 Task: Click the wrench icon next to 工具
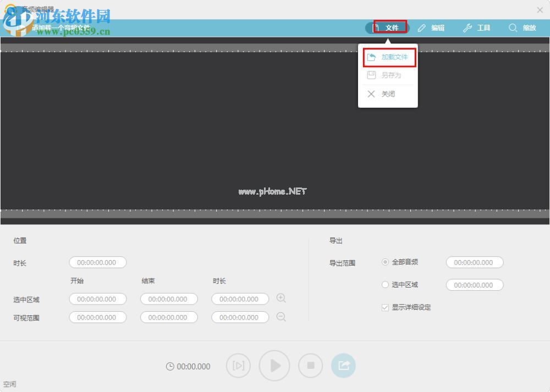[x=467, y=27]
